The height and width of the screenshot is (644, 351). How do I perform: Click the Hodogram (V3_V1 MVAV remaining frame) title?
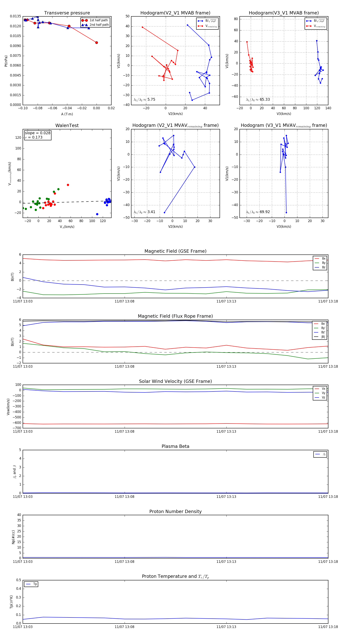(284, 125)
